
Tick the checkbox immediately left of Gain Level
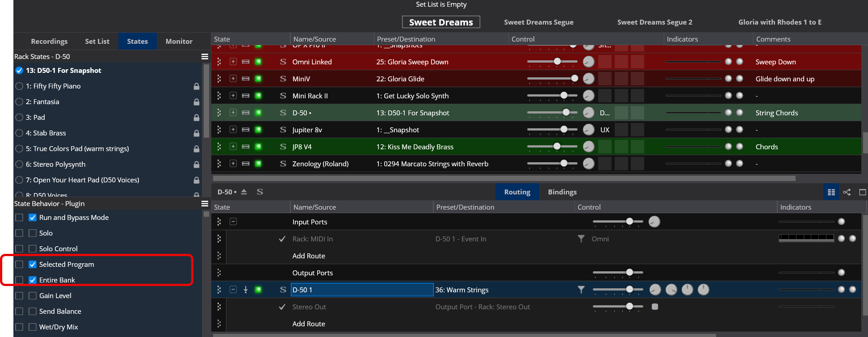(33, 296)
